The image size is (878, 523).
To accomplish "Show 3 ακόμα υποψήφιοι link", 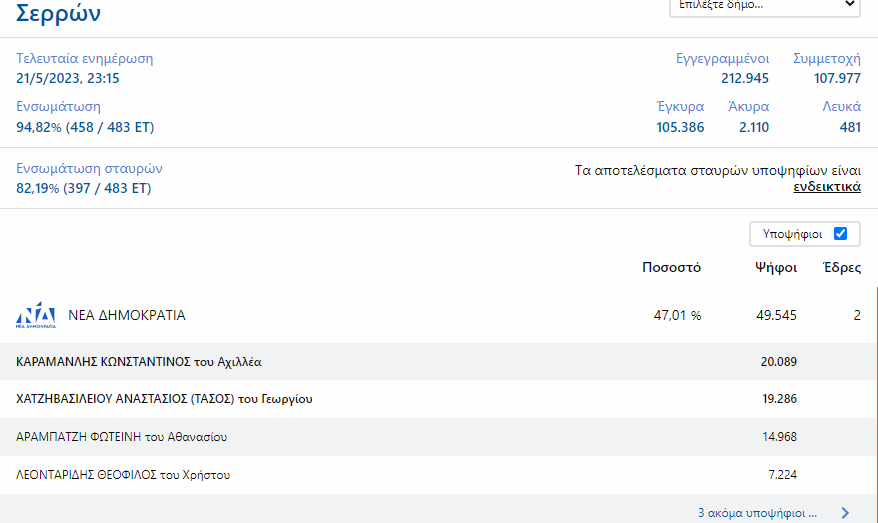I will tap(757, 513).
